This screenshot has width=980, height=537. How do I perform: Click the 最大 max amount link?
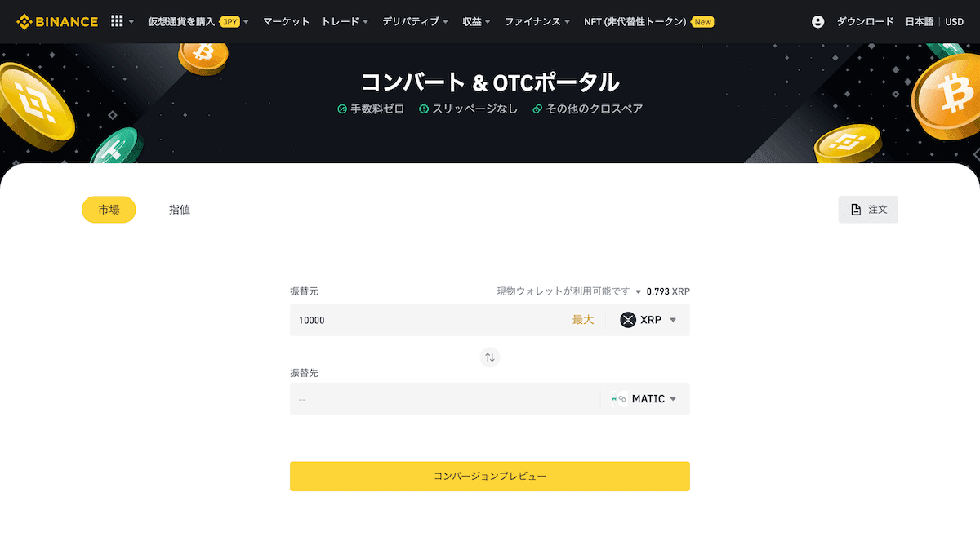pos(583,320)
